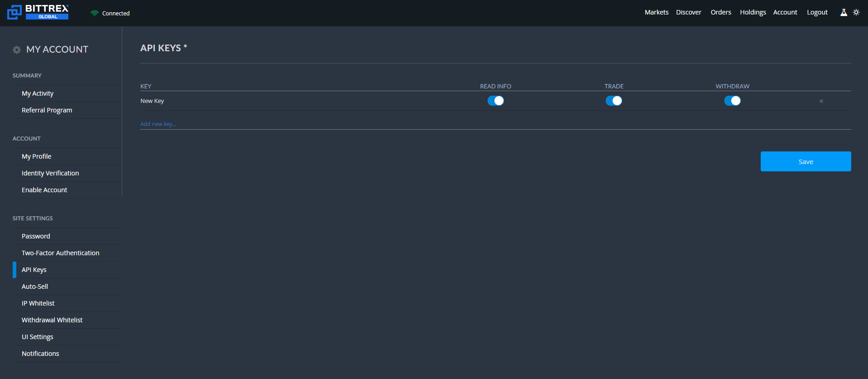Turn off Withdraw permission toggle
This screenshot has height=379, width=868.
coord(732,101)
